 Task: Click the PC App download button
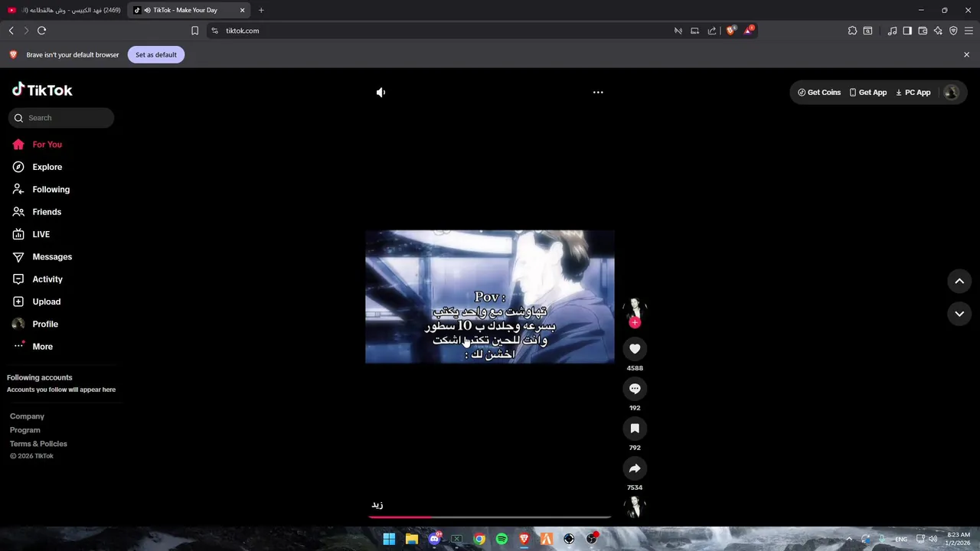tap(913, 93)
